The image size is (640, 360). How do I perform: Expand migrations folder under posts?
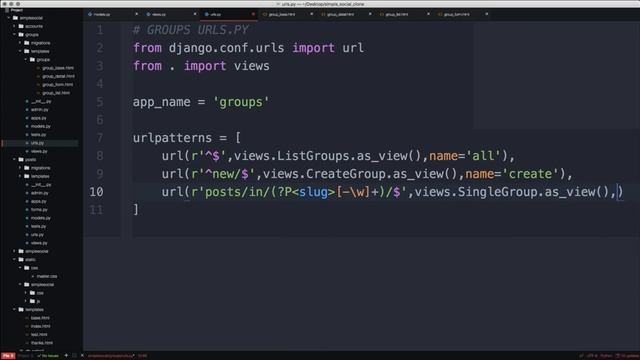[20, 168]
